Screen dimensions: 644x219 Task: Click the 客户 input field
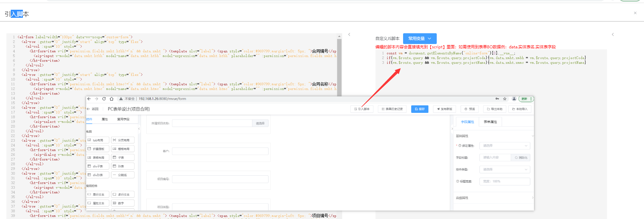[220, 151]
